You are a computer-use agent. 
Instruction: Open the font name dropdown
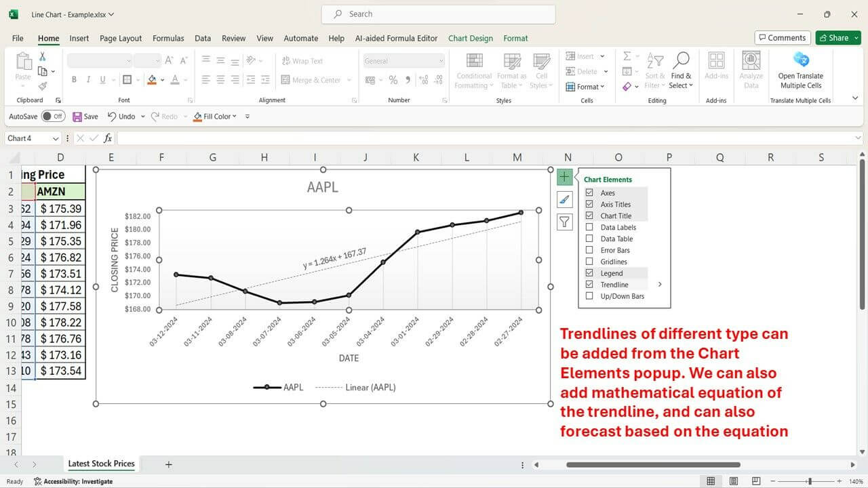tap(128, 61)
